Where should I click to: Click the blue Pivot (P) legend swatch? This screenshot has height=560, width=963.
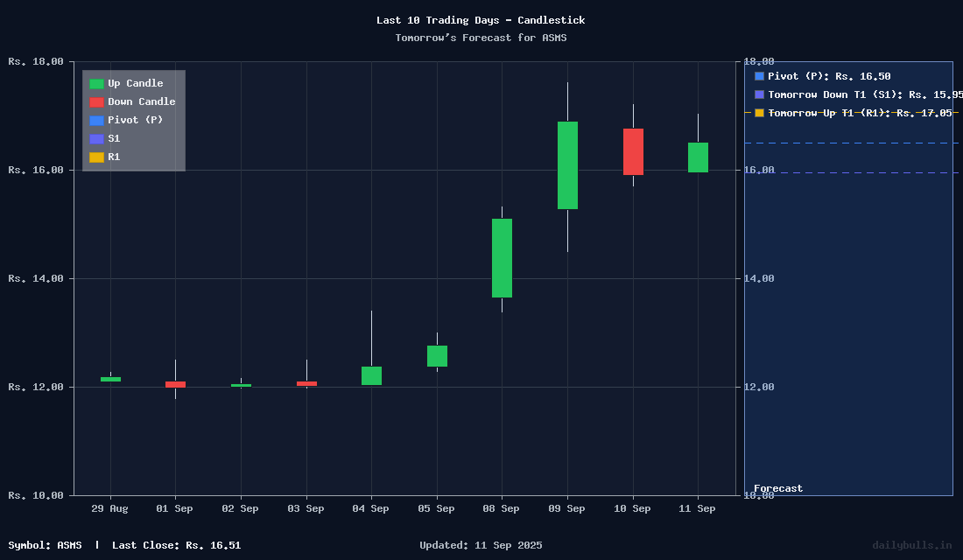(x=96, y=121)
